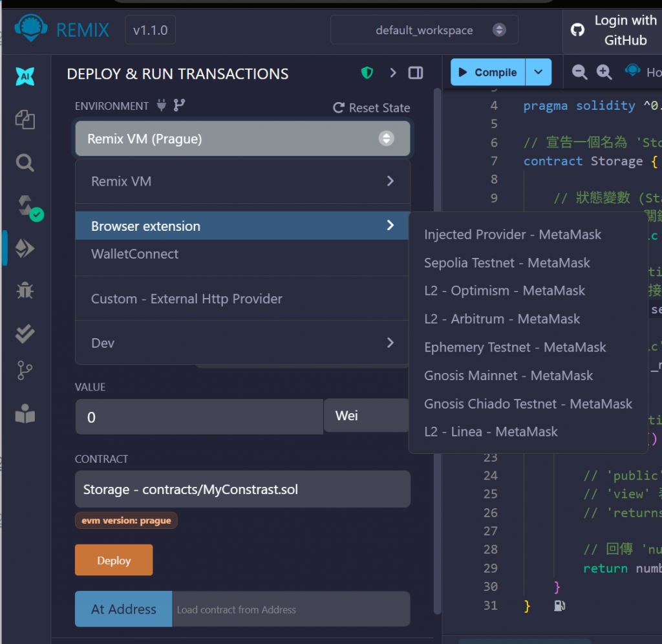This screenshot has height=644, width=662.
Task: Click the Compile button
Action: tap(488, 72)
